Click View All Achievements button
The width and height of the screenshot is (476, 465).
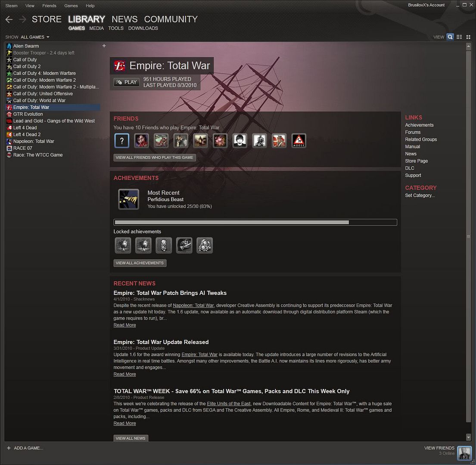click(x=140, y=263)
